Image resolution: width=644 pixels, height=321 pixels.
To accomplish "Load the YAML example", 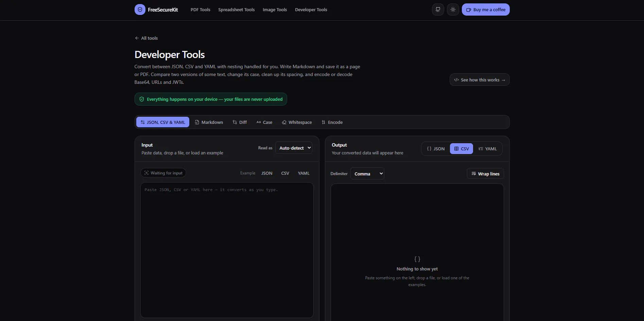I will pyautogui.click(x=303, y=173).
